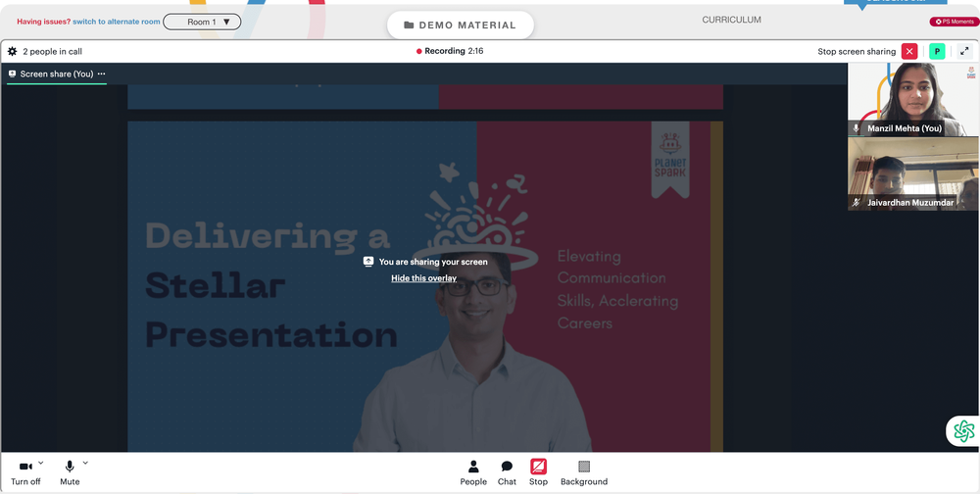
Task: Turn off the camera
Action: 25,472
